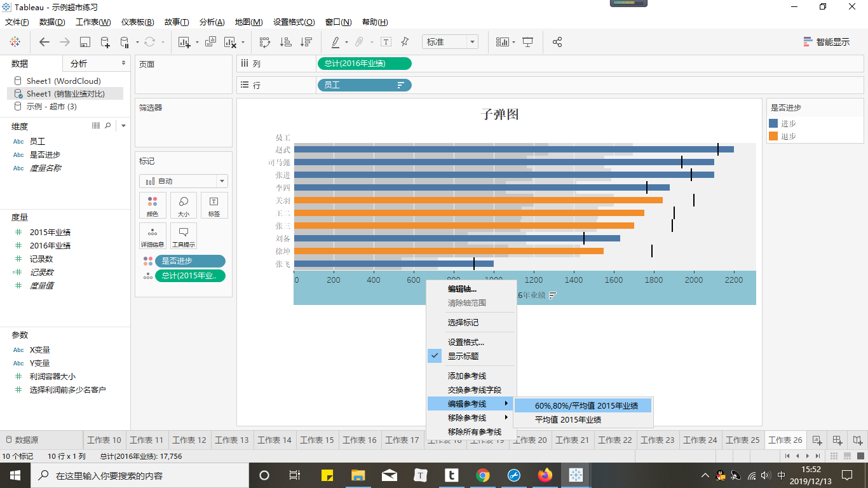Click the Tableau start page logo icon
Viewport: 868px width, 488px height.
(x=15, y=42)
